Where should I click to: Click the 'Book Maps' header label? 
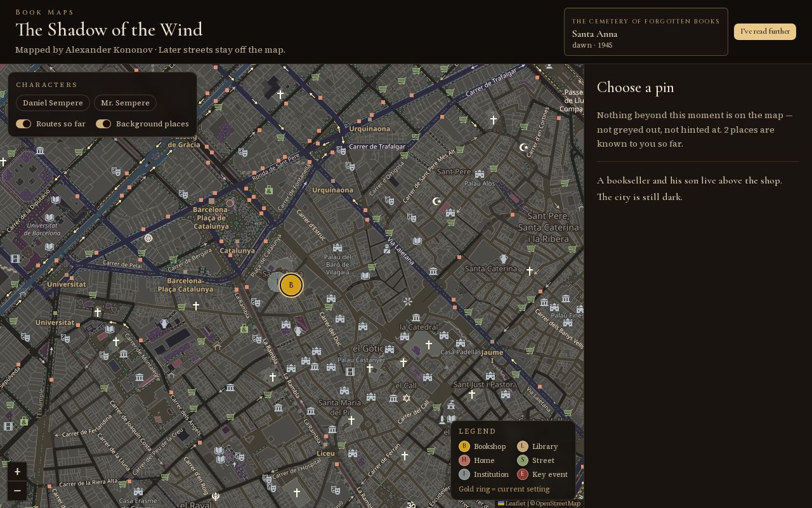tap(44, 12)
